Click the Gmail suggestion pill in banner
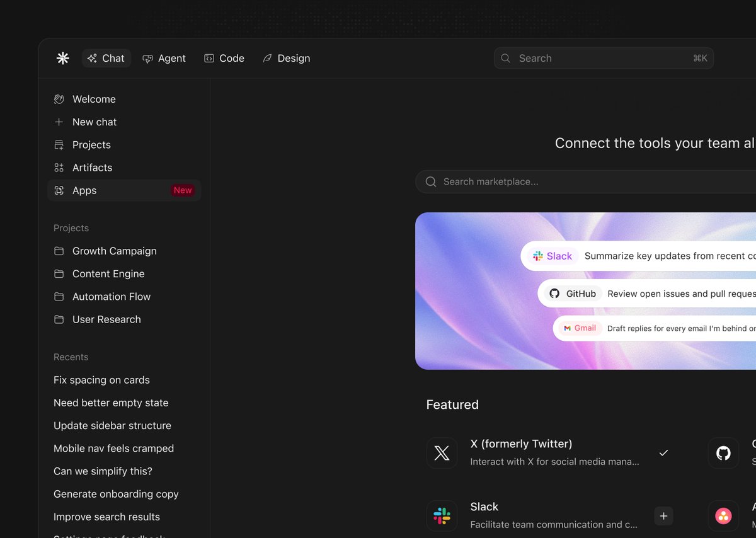Viewport: 756px width, 538px height. (x=655, y=328)
